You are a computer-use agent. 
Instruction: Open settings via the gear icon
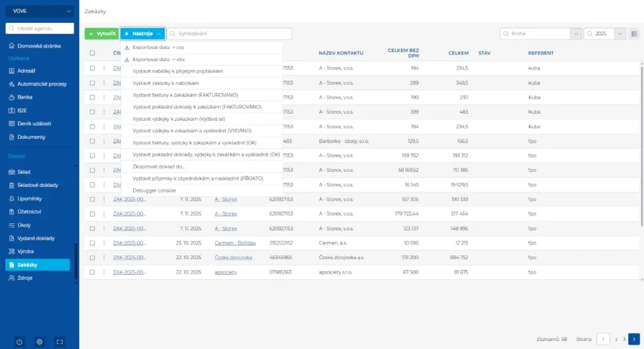click(39, 341)
